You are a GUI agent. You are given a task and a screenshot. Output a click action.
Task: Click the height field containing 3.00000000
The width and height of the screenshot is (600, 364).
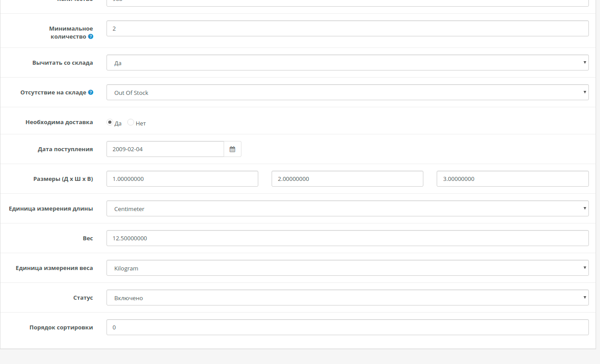tap(512, 179)
